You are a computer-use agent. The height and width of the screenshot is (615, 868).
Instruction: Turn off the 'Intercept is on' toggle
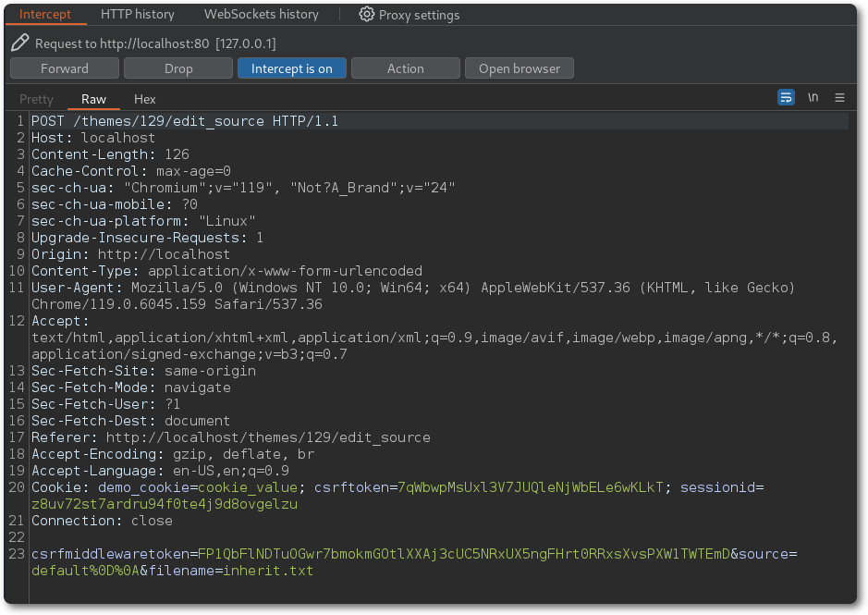click(291, 68)
